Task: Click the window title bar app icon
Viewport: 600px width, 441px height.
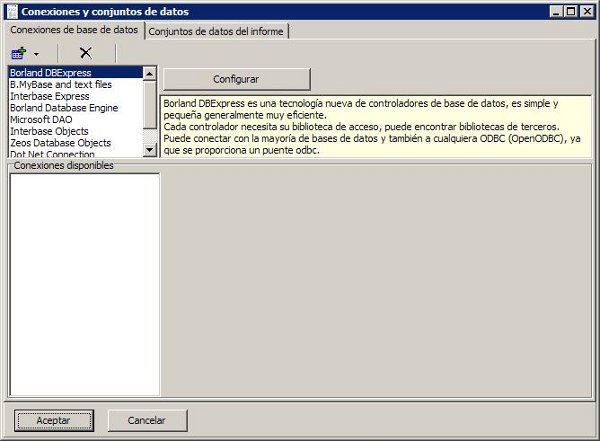Action: tap(12, 11)
